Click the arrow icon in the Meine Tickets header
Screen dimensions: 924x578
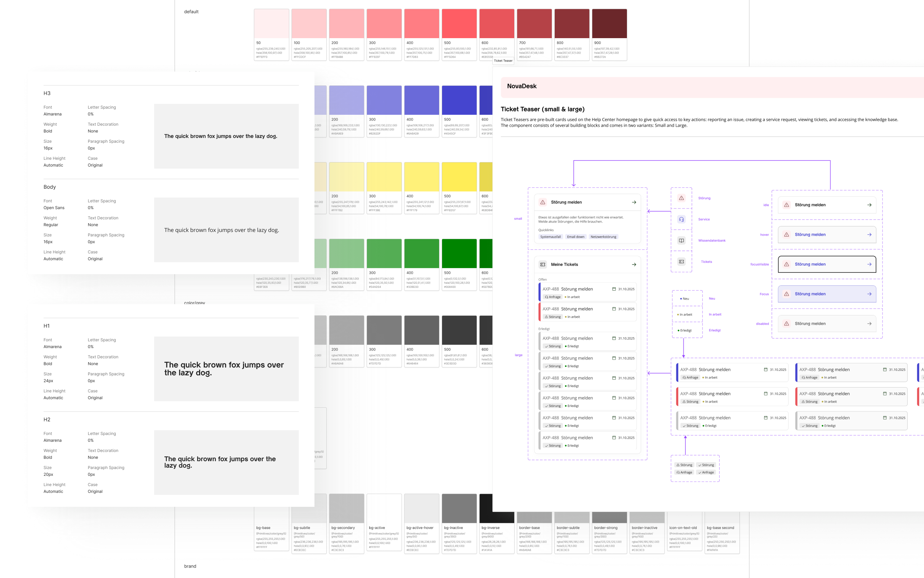point(634,264)
